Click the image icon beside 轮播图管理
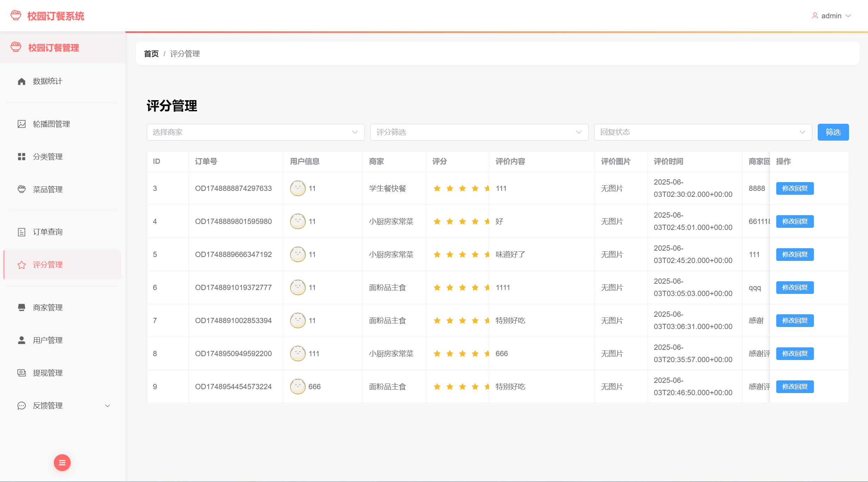868x482 pixels. point(21,124)
